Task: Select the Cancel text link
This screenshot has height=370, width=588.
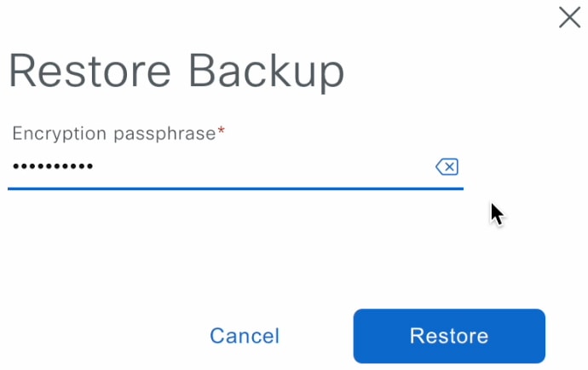Action: click(x=245, y=336)
